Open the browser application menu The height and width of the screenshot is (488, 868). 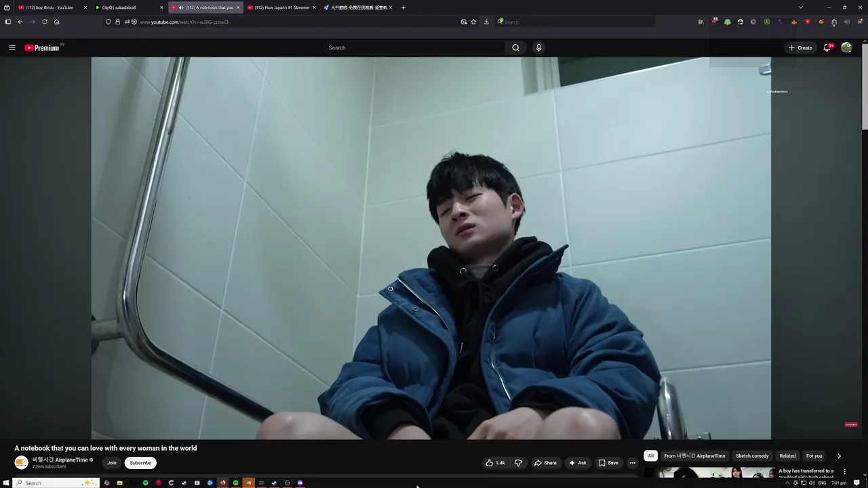(x=859, y=22)
